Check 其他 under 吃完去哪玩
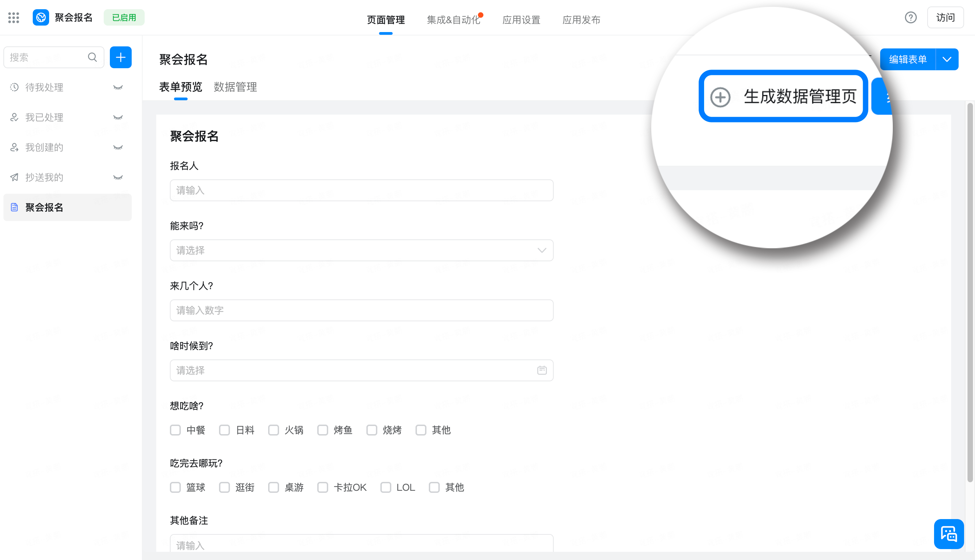Image resolution: width=975 pixels, height=560 pixels. click(434, 487)
